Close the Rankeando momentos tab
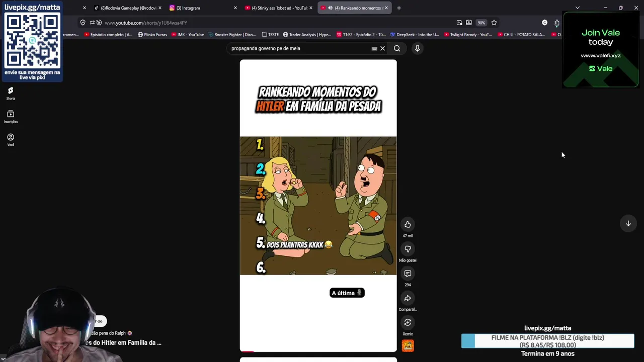Screen dimensions: 644x362 click(386, 8)
